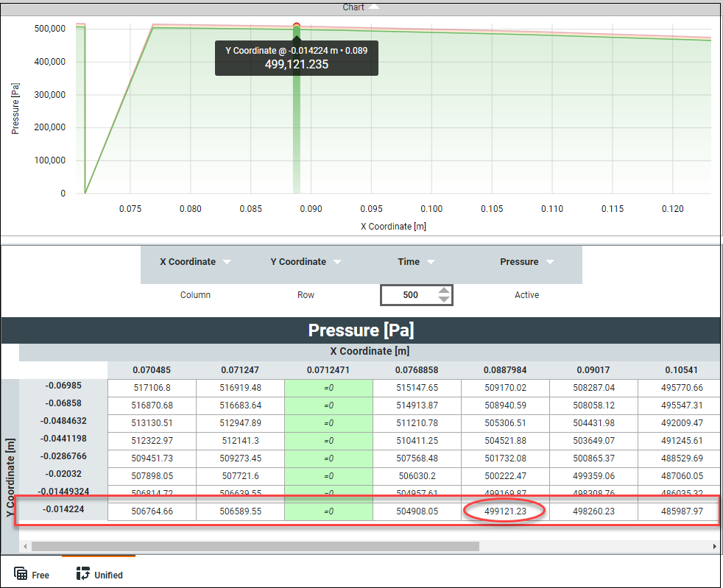
Task: Click the scrollbar right arrow
Action: coord(713,547)
